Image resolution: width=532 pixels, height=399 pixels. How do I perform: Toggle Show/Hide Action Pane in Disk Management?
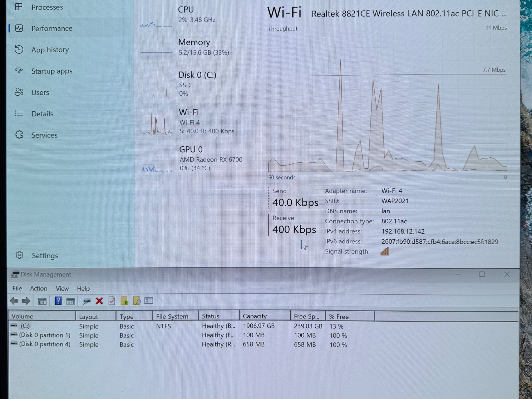pos(71,301)
